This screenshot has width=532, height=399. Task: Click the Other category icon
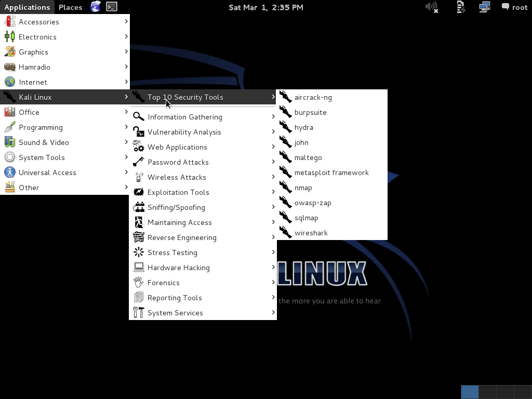pyautogui.click(x=10, y=187)
